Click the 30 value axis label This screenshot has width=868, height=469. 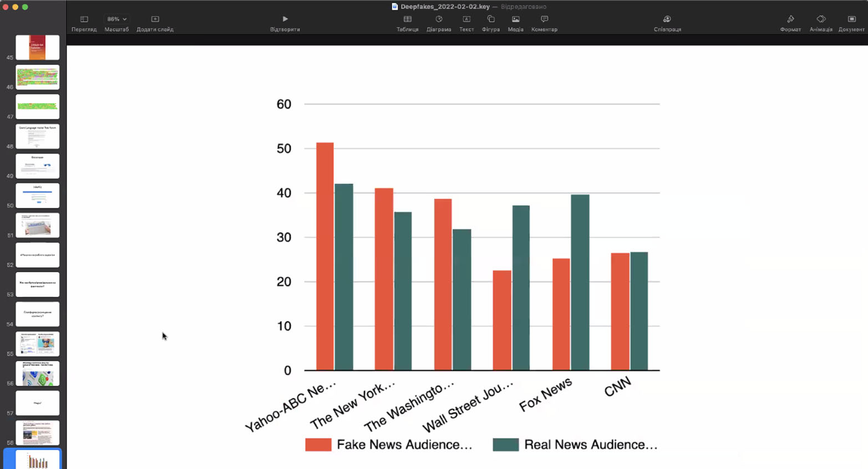[x=284, y=237]
